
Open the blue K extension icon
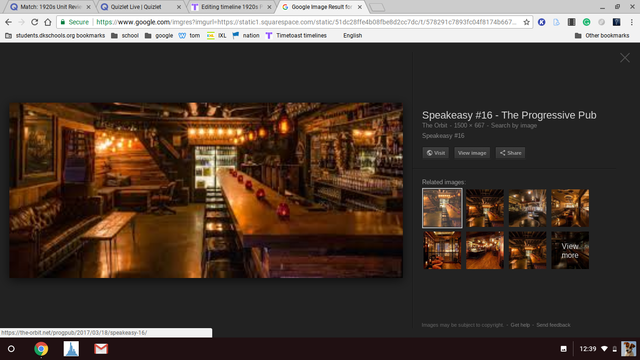(x=542, y=22)
